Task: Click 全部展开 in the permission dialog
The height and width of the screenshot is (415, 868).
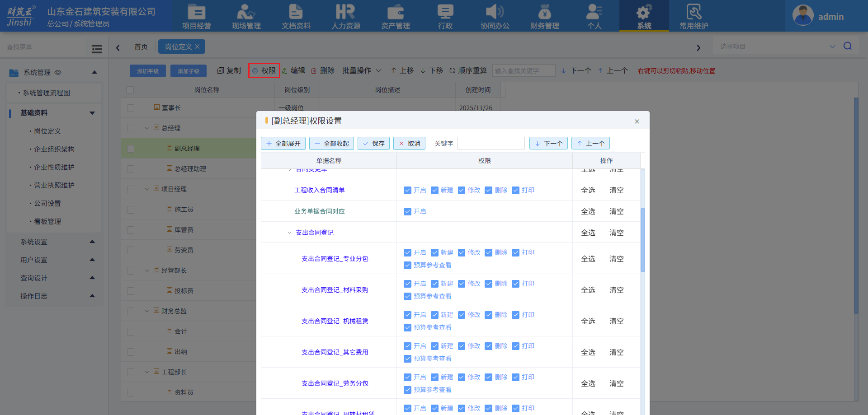Action: pyautogui.click(x=283, y=143)
